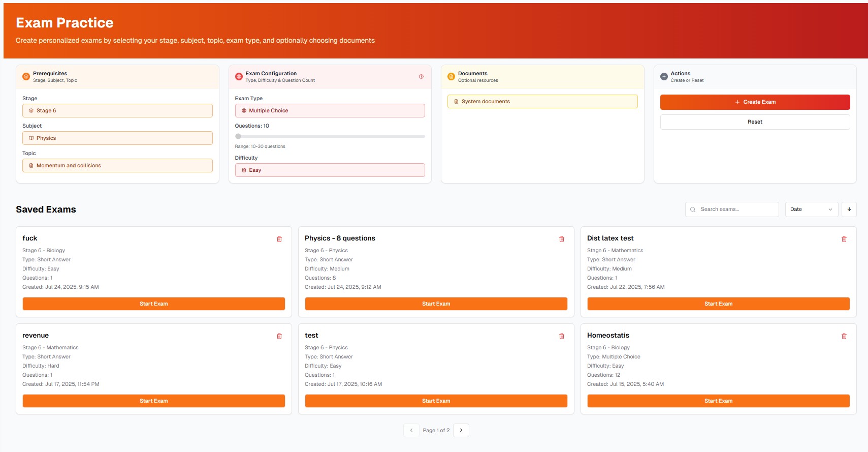Click 'Created: Jul 22, 2025, 7:56 AM' text
The height and width of the screenshot is (452, 868).
[626, 287]
